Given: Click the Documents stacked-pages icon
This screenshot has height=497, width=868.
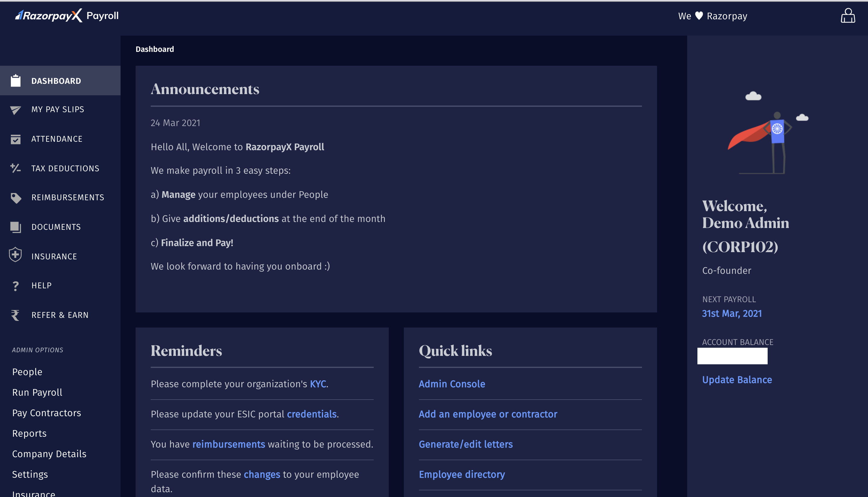Looking at the screenshot, I should point(16,227).
